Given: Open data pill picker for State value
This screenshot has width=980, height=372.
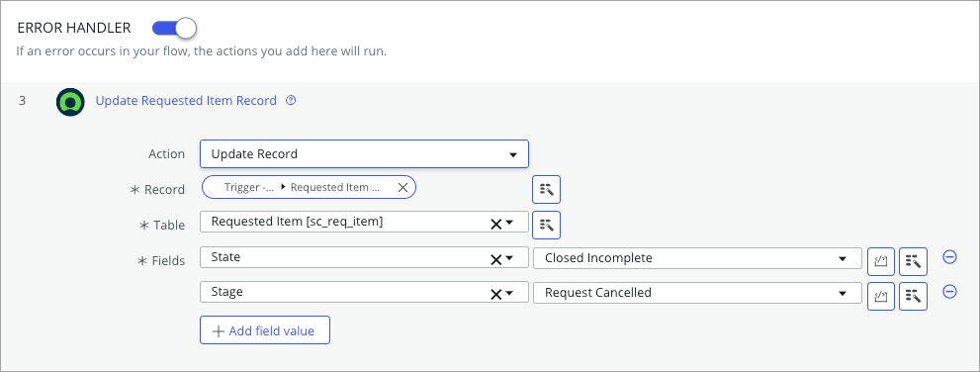Looking at the screenshot, I should [x=913, y=261].
